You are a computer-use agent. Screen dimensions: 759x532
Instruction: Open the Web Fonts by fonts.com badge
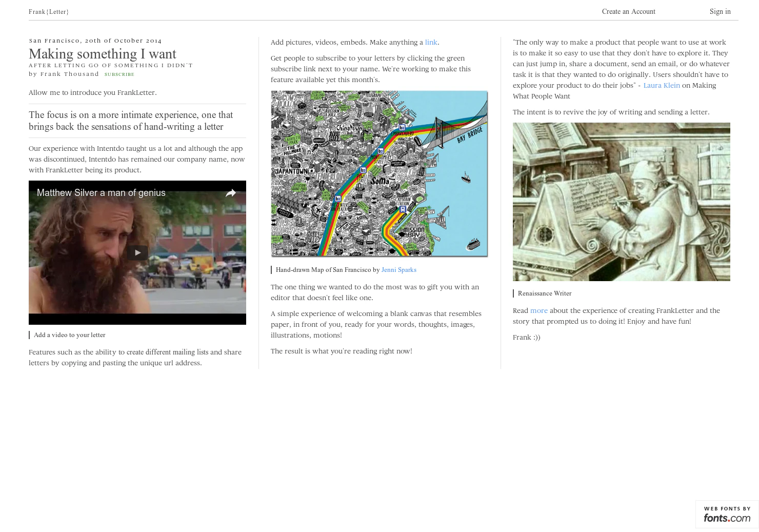[x=727, y=514]
